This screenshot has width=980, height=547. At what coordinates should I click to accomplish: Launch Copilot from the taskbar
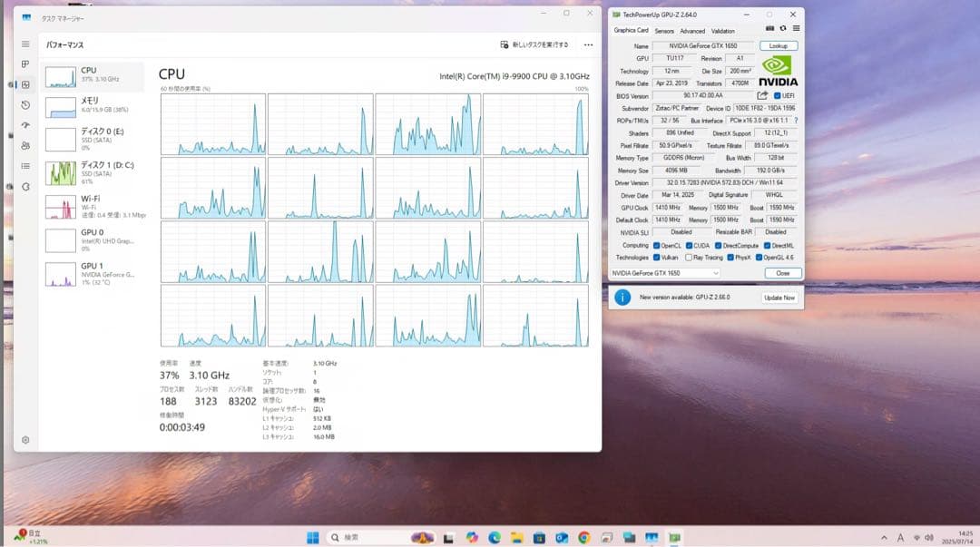point(473,537)
